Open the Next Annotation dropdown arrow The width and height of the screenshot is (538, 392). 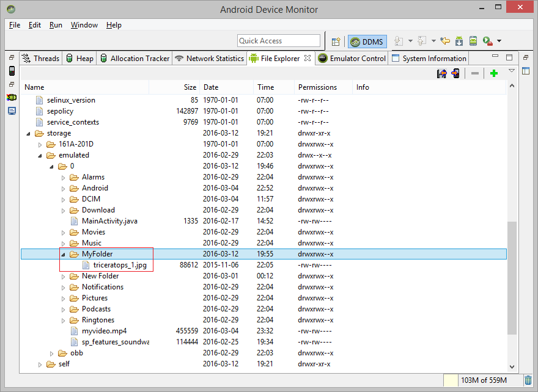(x=410, y=41)
